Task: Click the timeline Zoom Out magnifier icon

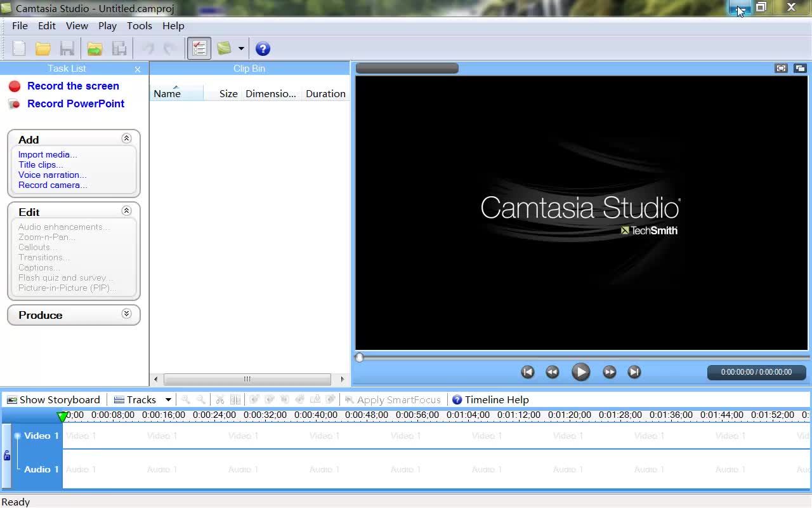Action: pos(201,399)
